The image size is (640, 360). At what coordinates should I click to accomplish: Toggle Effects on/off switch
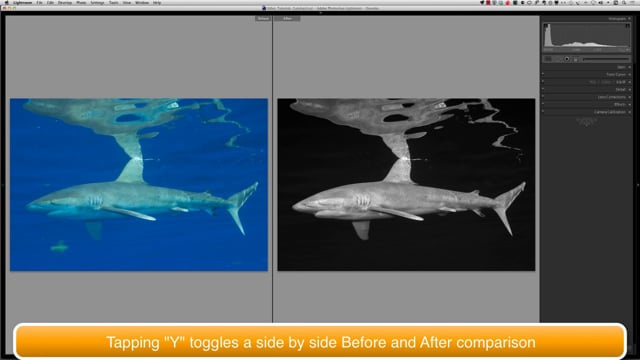tap(543, 104)
